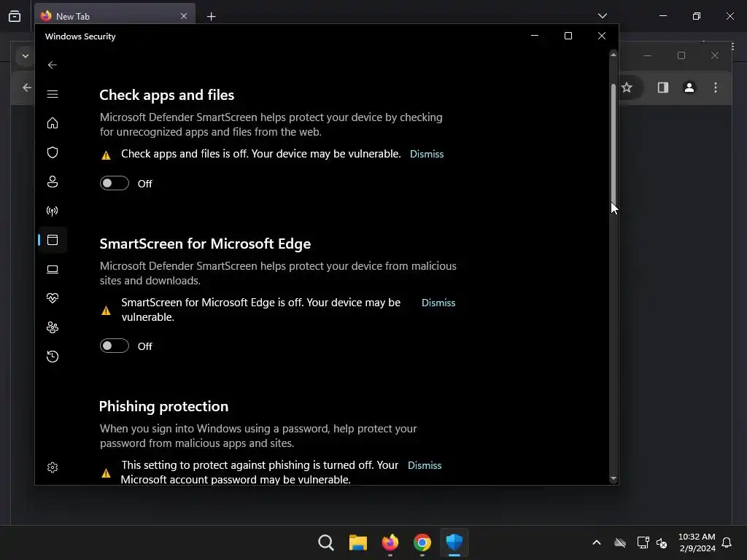Dismiss the Phishing protection warning

(x=425, y=465)
